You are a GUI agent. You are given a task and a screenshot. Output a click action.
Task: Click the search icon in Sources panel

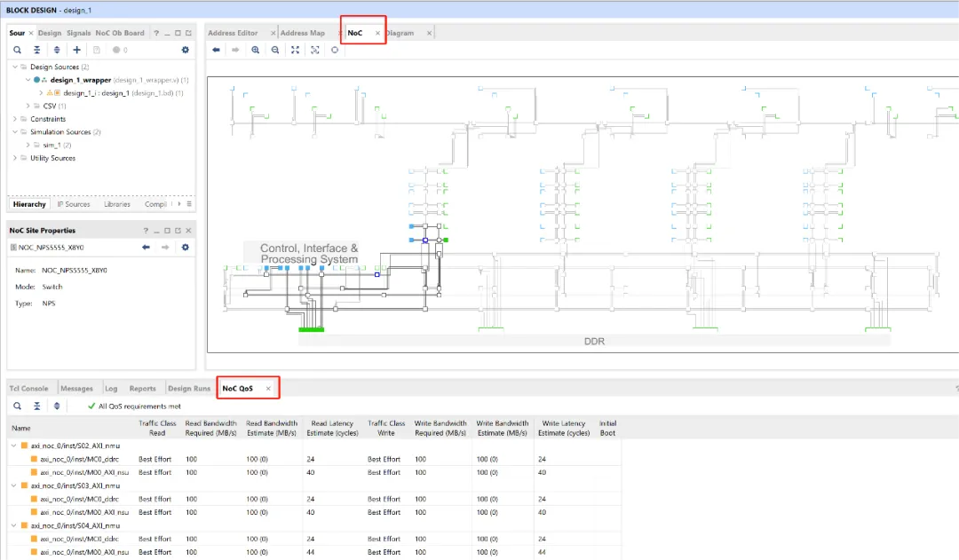tap(17, 51)
